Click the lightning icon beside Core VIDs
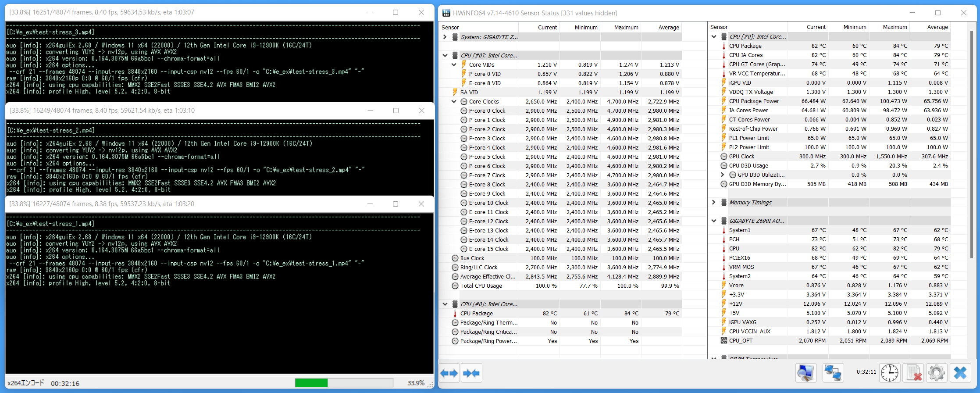This screenshot has height=393, width=980. (x=463, y=64)
